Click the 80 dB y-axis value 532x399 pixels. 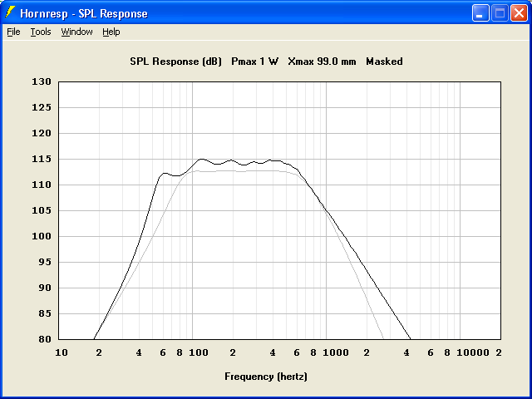[45, 339]
